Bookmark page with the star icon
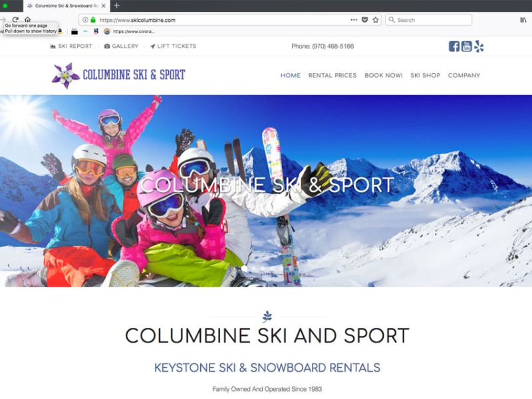The image size is (532, 399). point(376,20)
